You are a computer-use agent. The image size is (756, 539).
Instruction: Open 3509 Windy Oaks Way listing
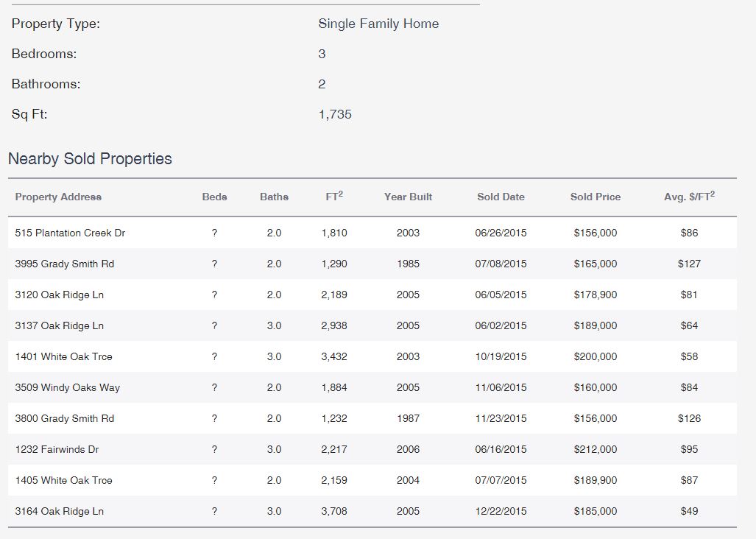(x=68, y=388)
